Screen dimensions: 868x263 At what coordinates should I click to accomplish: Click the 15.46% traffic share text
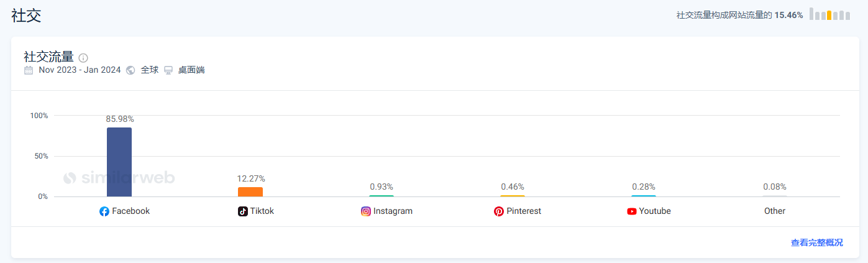click(788, 15)
